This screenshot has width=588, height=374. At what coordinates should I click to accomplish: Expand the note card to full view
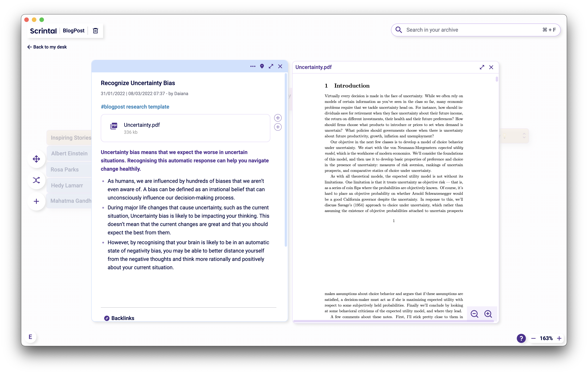pos(271,67)
